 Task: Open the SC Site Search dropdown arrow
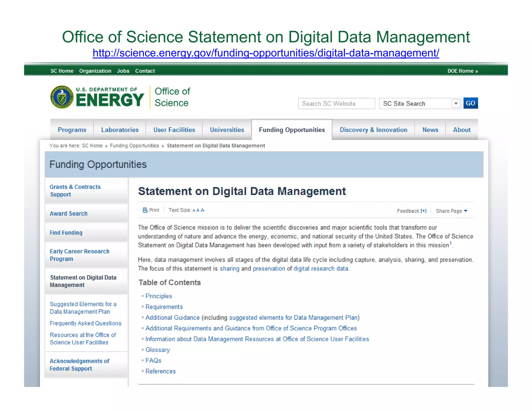(x=456, y=103)
